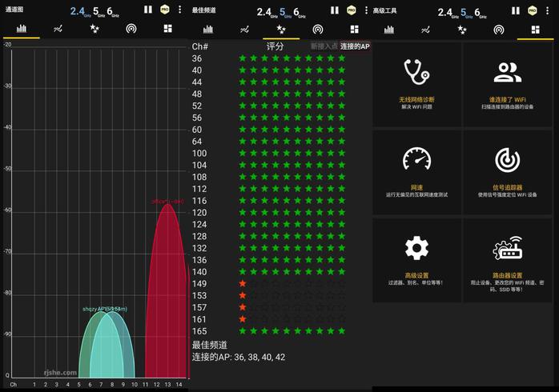Open the 信号追踪器 signal tracker
The height and width of the screenshot is (392, 559).
point(506,171)
